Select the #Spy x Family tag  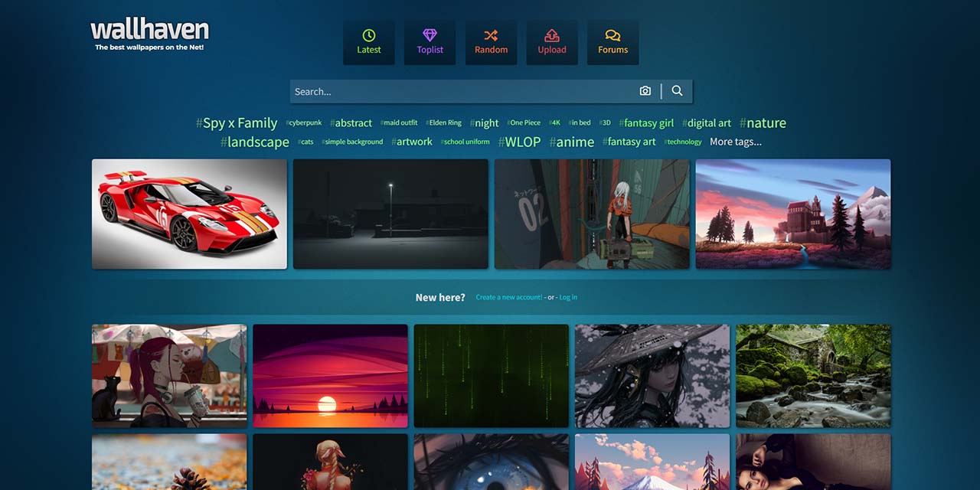(x=237, y=123)
